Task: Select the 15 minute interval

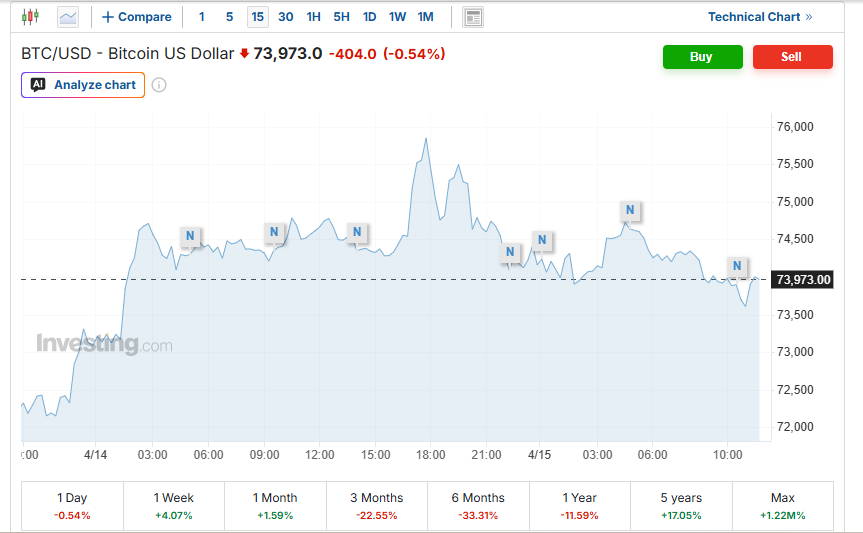Action: (x=258, y=17)
